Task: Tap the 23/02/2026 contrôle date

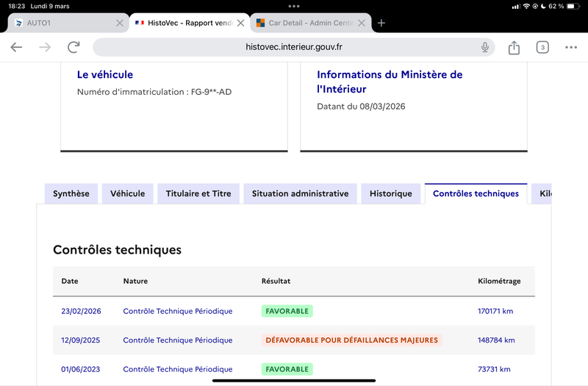Action: click(x=81, y=311)
